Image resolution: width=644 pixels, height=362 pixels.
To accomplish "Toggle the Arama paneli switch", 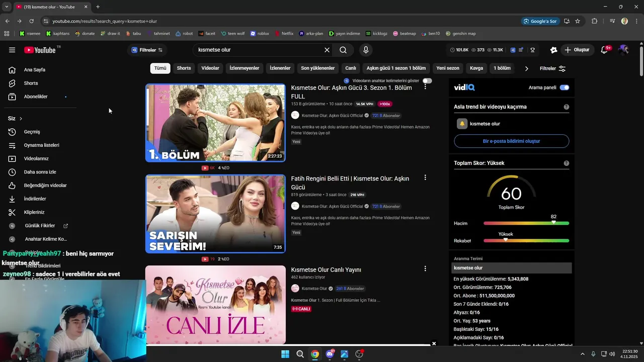I will [565, 87].
